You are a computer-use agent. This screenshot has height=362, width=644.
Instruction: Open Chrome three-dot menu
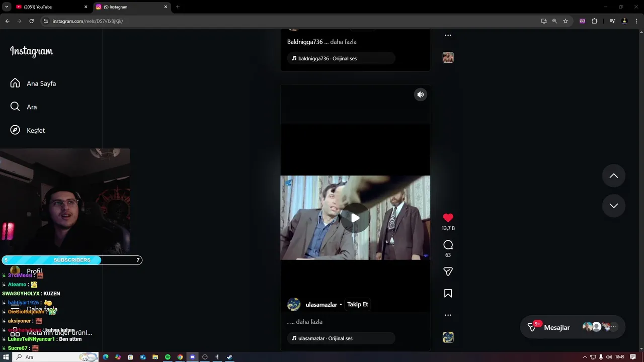tap(636, 21)
